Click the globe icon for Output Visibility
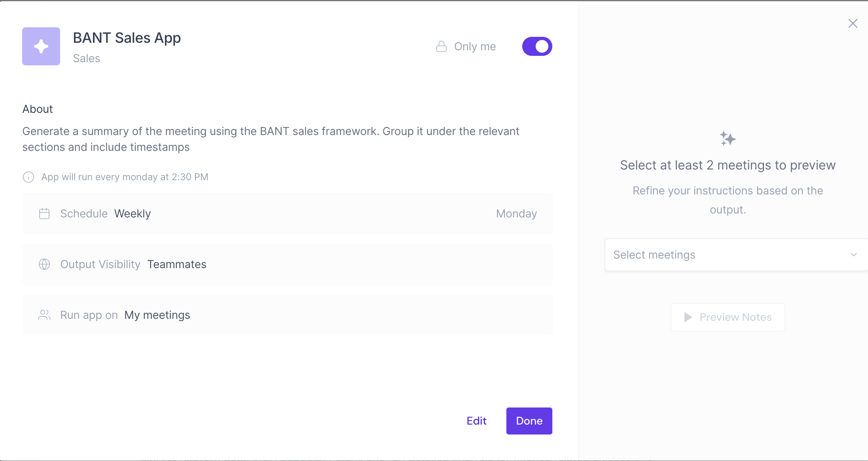Image resolution: width=868 pixels, height=461 pixels. pos(44,264)
